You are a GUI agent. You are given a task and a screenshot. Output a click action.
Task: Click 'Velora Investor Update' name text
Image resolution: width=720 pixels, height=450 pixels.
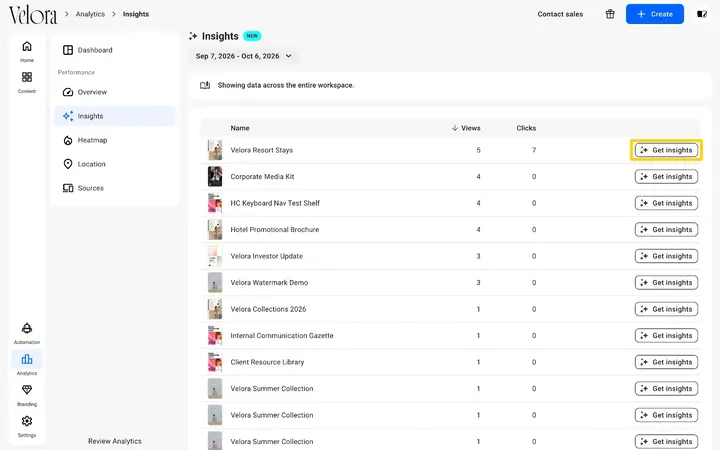coord(267,256)
